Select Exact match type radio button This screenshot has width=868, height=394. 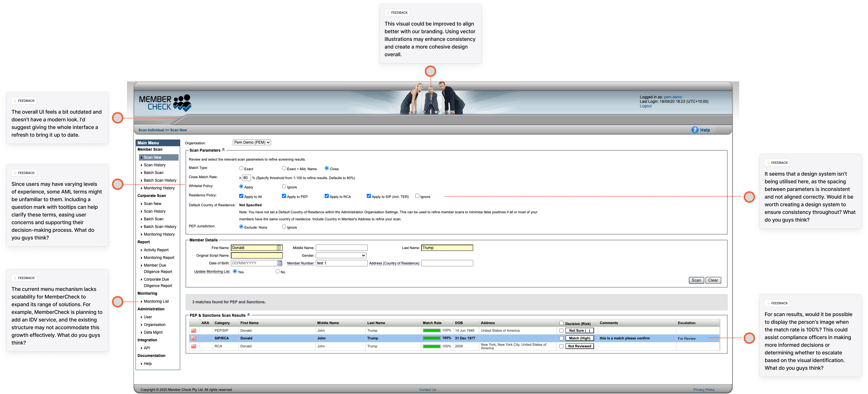241,168
